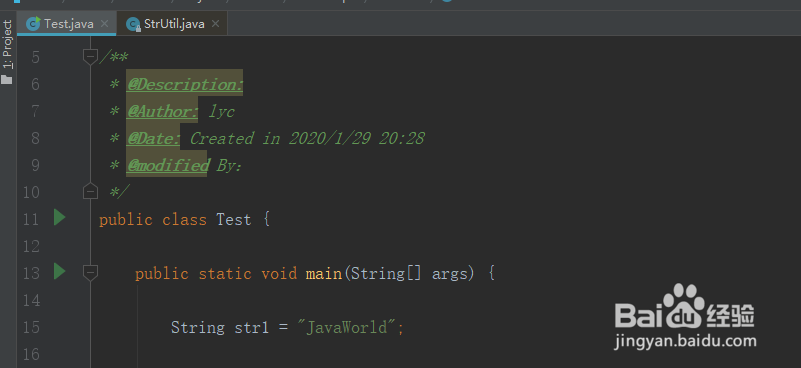Click line number 9 in the gutter
The width and height of the screenshot is (801, 368).
(x=35, y=165)
